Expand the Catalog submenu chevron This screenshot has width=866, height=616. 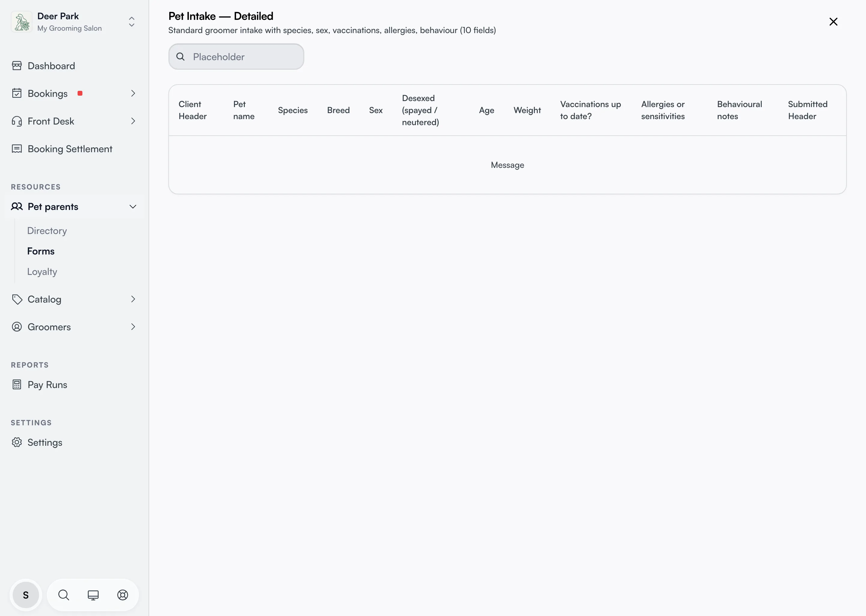pos(133,299)
